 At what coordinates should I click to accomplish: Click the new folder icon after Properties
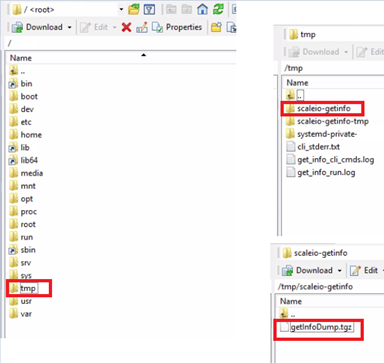[216, 27]
